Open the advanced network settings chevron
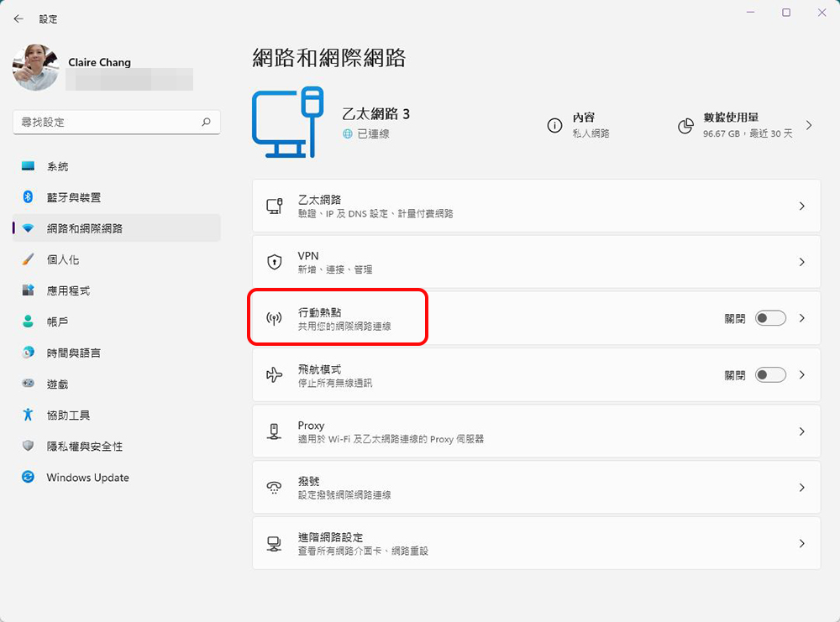This screenshot has width=840, height=622. coord(801,544)
